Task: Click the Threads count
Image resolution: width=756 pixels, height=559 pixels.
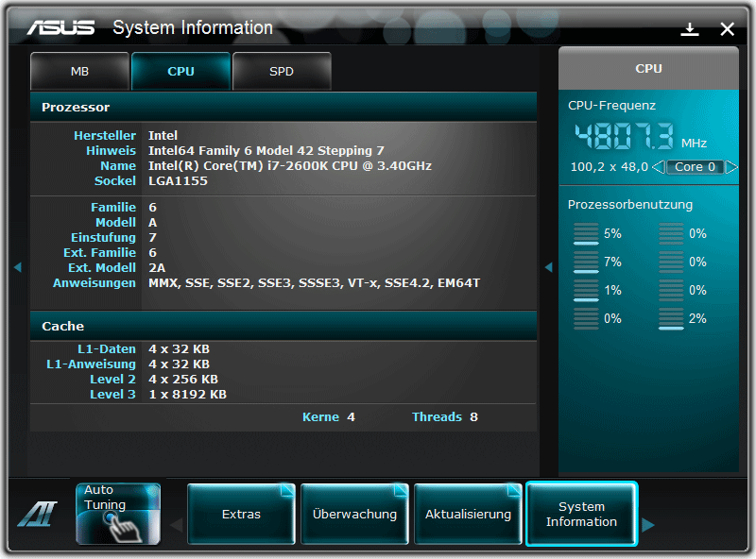Action: point(474,416)
